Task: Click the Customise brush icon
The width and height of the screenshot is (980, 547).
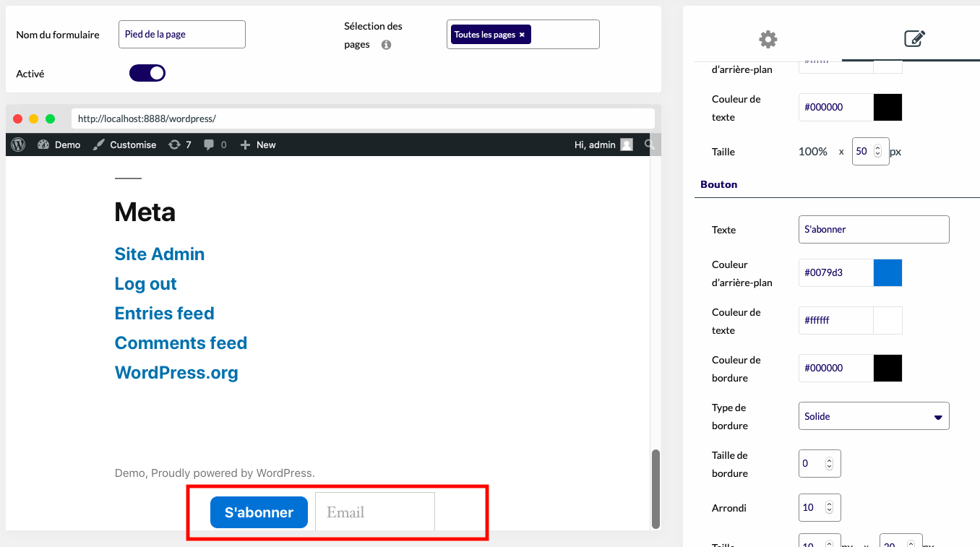Action: (99, 145)
